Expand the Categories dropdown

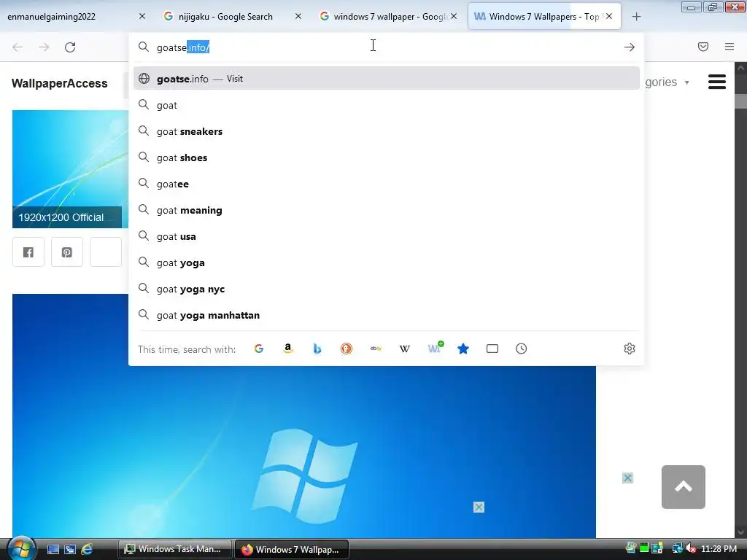[667, 82]
